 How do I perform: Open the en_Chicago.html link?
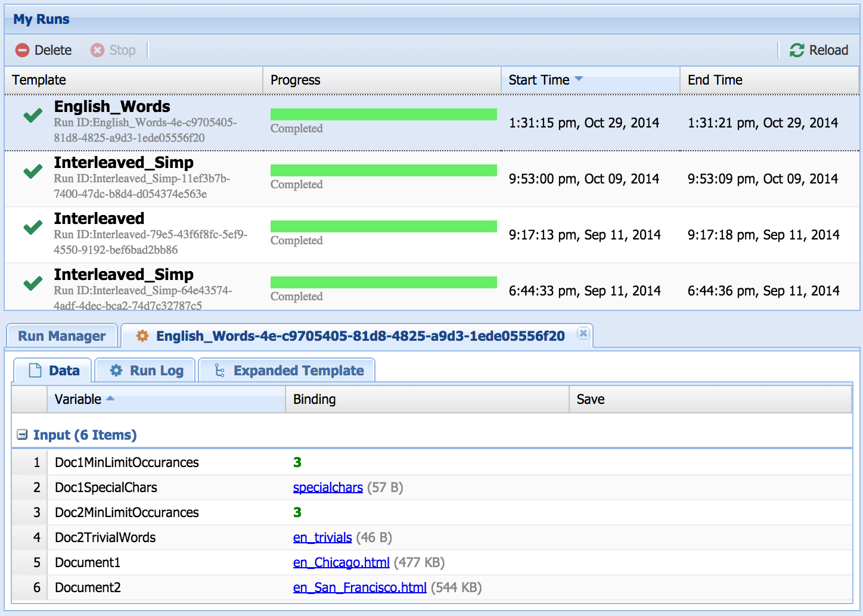coord(341,562)
